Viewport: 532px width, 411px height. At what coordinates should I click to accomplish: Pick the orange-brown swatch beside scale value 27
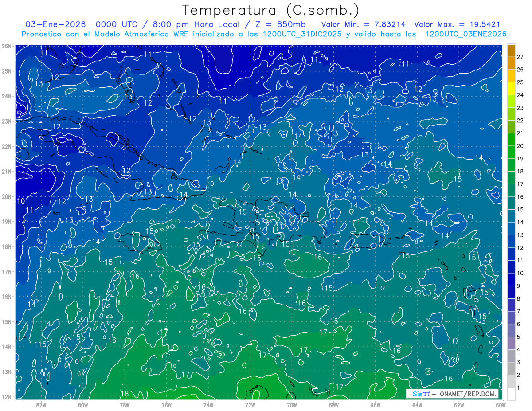pyautogui.click(x=511, y=51)
